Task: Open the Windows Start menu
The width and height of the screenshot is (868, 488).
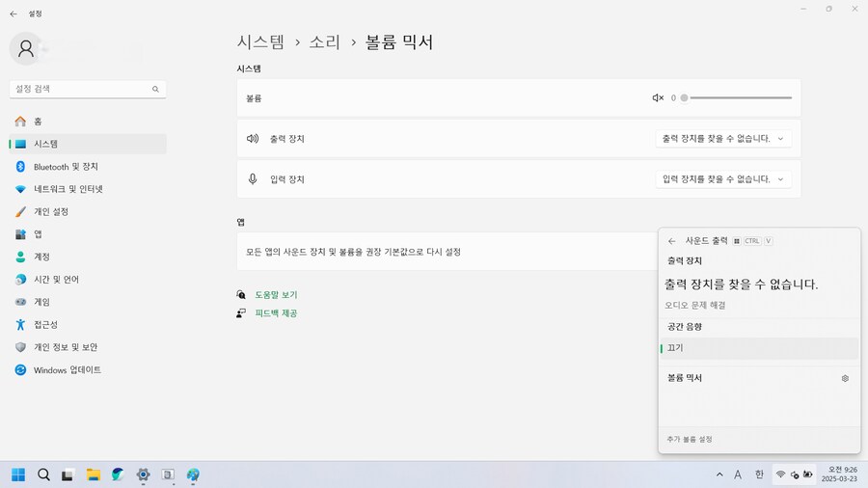Action: (18, 474)
